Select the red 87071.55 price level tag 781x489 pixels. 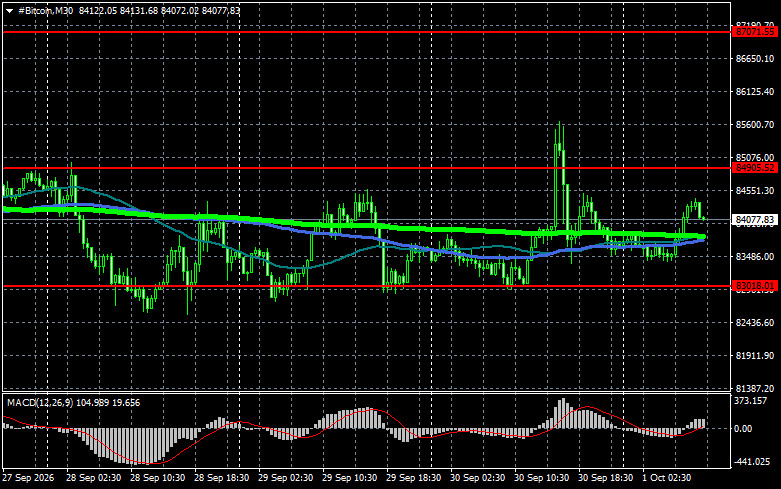(755, 32)
